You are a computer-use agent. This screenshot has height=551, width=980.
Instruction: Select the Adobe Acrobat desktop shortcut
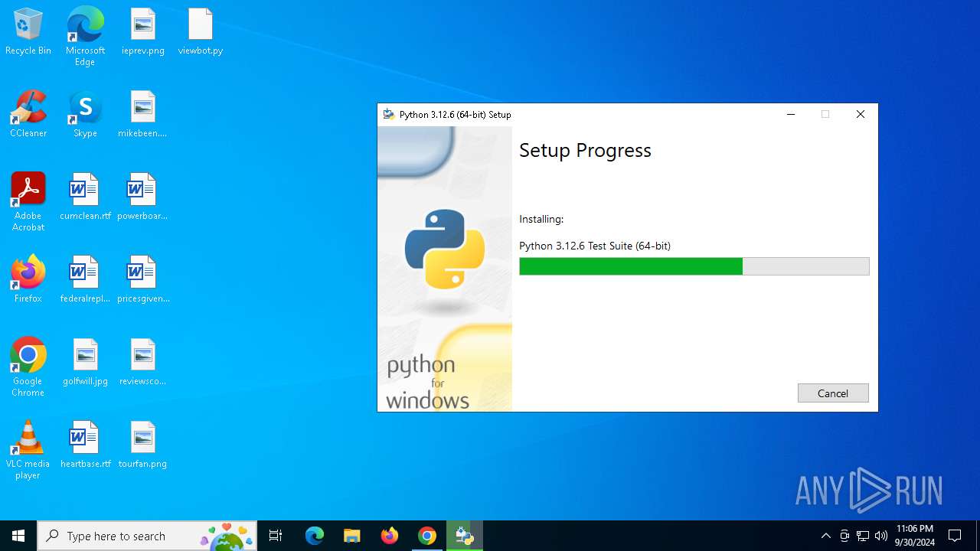click(28, 202)
